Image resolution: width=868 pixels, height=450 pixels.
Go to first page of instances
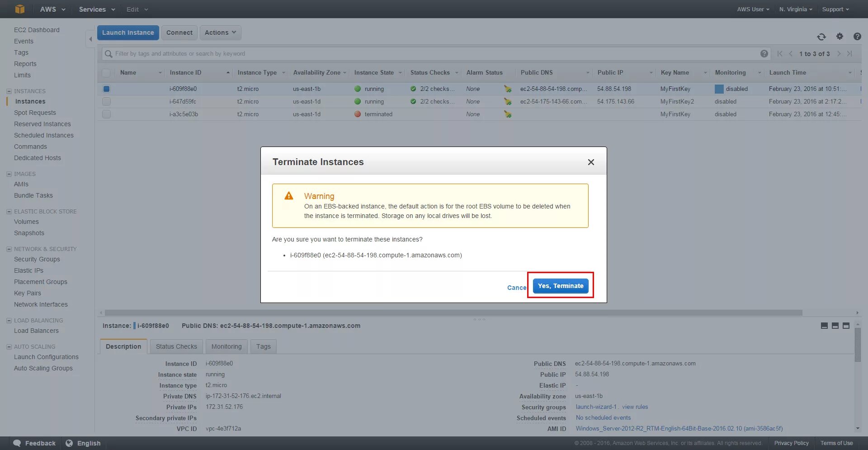780,53
